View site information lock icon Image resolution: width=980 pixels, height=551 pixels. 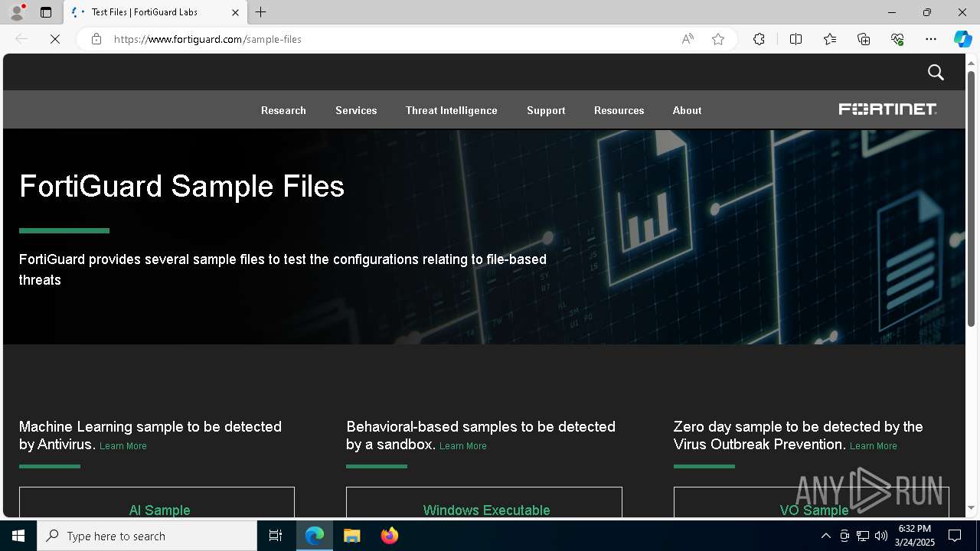[96, 39]
